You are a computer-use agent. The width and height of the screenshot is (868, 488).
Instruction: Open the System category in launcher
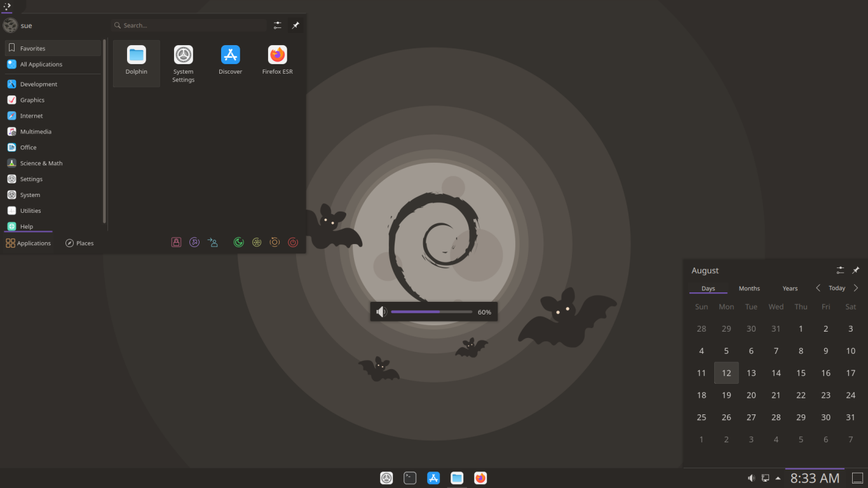[x=53, y=195]
